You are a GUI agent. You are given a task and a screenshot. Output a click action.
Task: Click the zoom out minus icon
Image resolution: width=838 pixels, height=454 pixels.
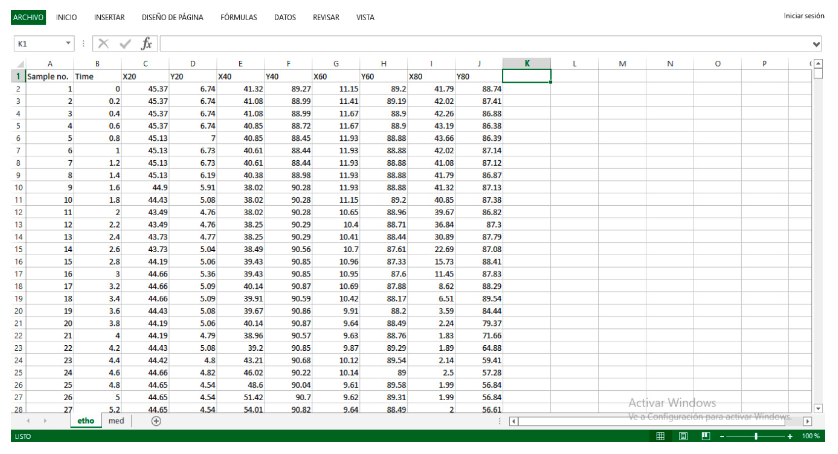tap(723, 437)
